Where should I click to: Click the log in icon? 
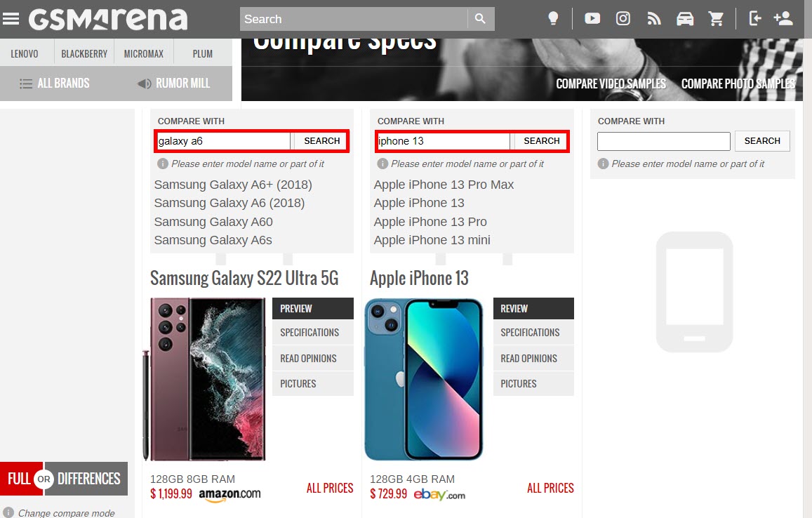(x=755, y=19)
